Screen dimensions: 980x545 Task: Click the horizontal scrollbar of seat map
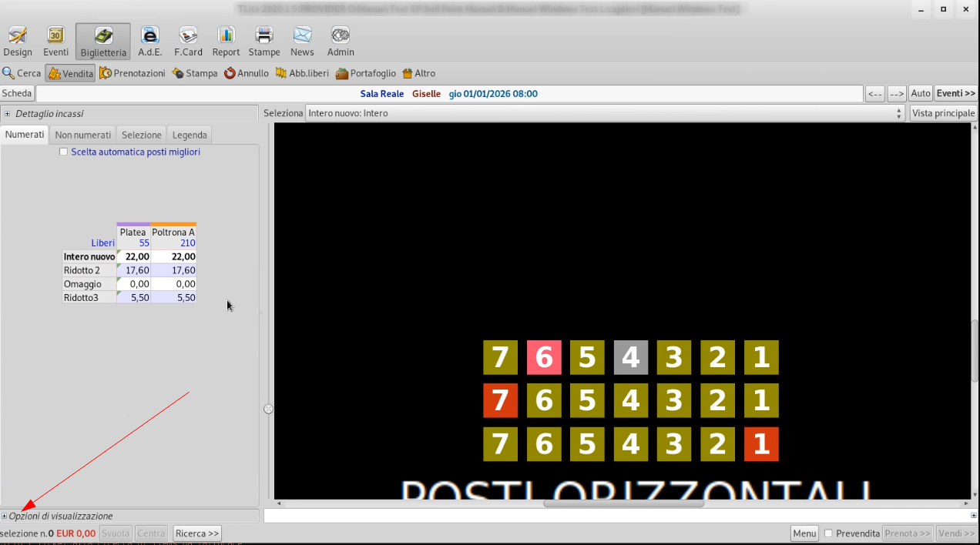[623, 503]
